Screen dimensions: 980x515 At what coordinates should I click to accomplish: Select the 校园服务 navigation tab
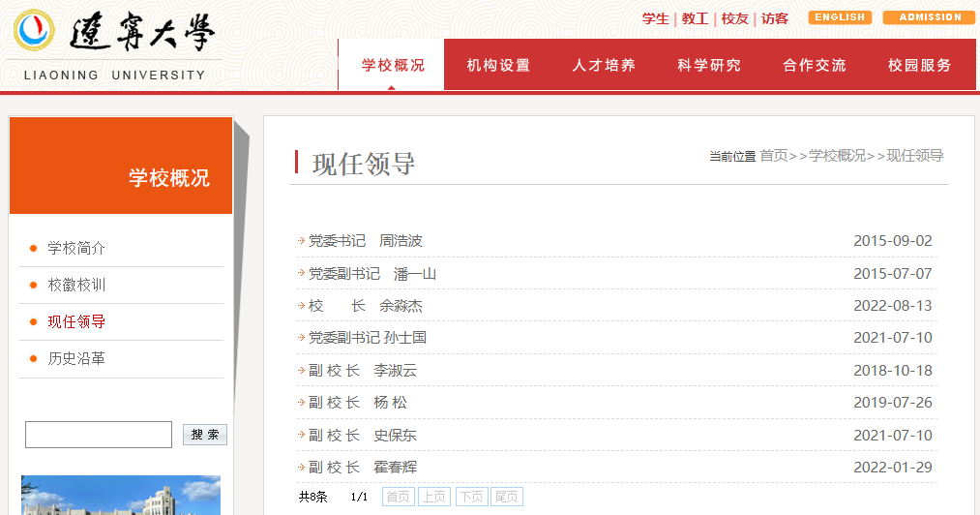(919, 65)
